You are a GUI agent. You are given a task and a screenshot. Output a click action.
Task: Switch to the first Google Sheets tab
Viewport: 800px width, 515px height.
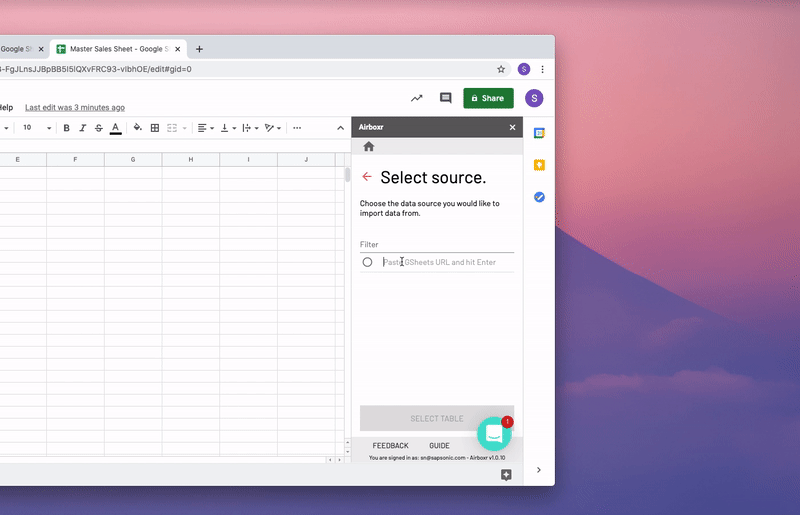coord(16,49)
